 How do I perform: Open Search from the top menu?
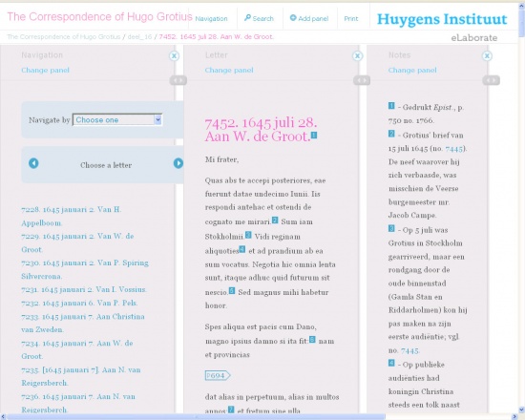click(259, 18)
